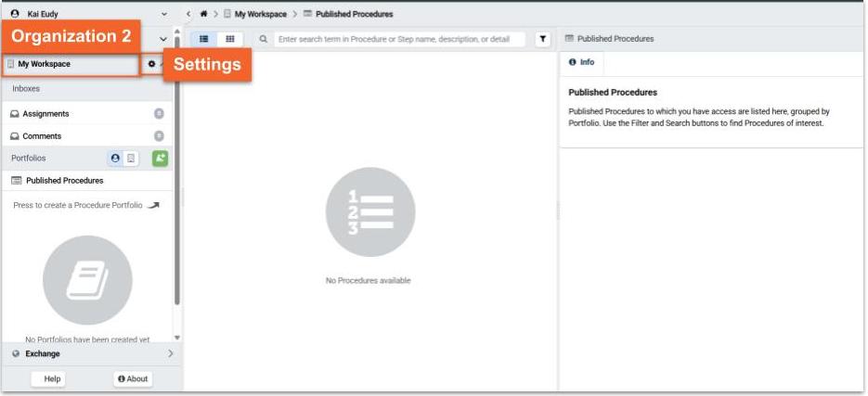Screen dimensions: 868x396
Task: Click the Help button
Action: tap(53, 378)
